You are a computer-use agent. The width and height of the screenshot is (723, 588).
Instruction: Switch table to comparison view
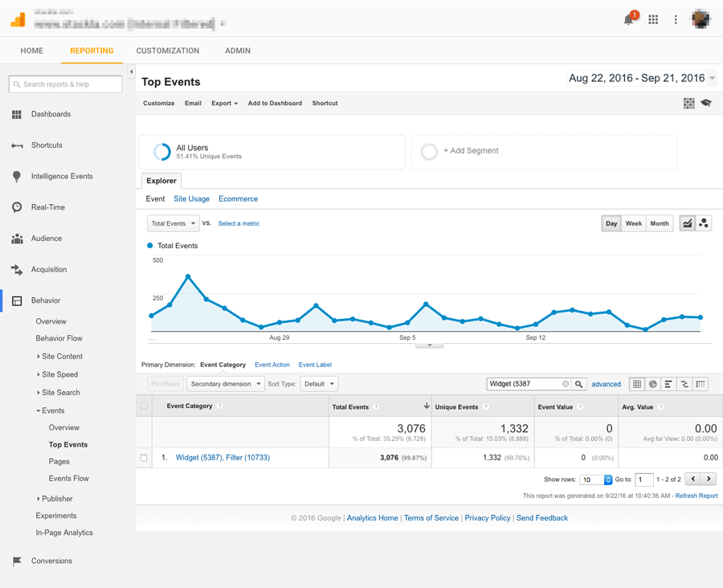pos(684,384)
